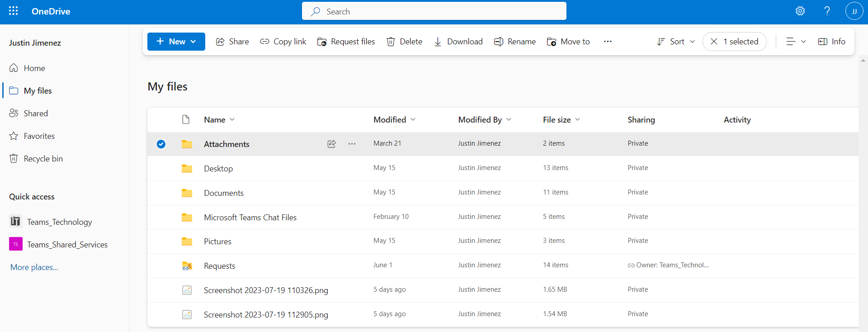
Task: Open Screenshot 2023-07-19 112905.png
Action: [266, 315]
